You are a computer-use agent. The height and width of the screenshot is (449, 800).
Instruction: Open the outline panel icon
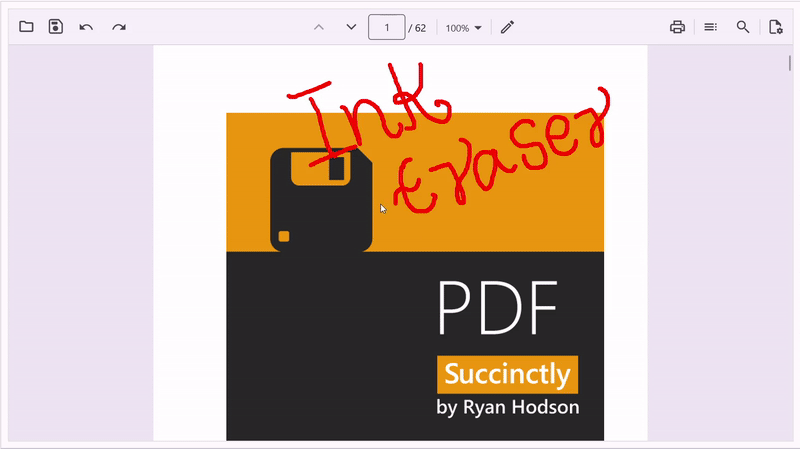[710, 27]
